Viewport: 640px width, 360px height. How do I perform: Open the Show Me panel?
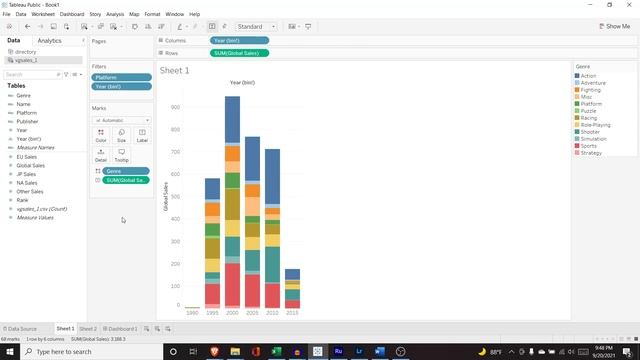[x=614, y=26]
